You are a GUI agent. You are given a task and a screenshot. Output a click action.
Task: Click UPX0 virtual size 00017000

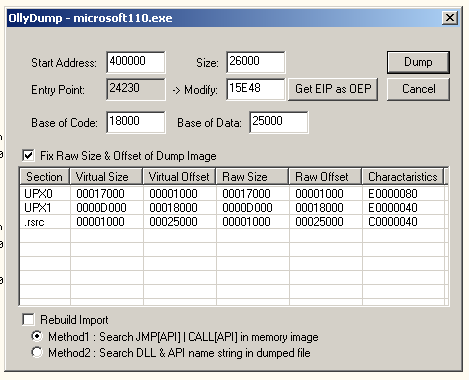[100, 194]
